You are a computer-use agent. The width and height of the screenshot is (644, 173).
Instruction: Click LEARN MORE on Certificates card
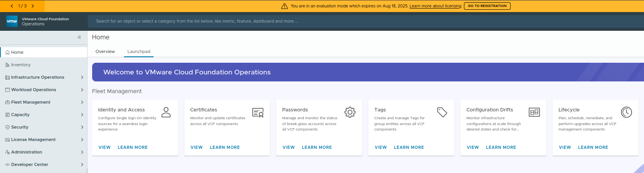[225, 147]
